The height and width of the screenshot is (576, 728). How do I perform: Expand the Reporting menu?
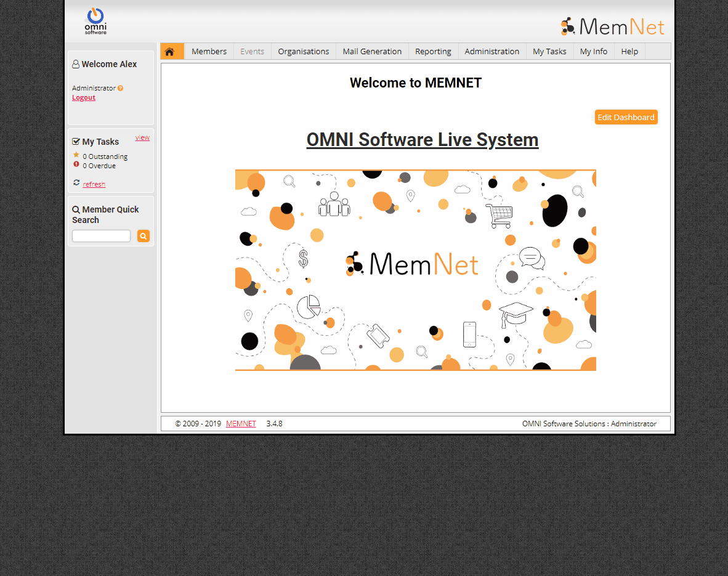pos(433,52)
